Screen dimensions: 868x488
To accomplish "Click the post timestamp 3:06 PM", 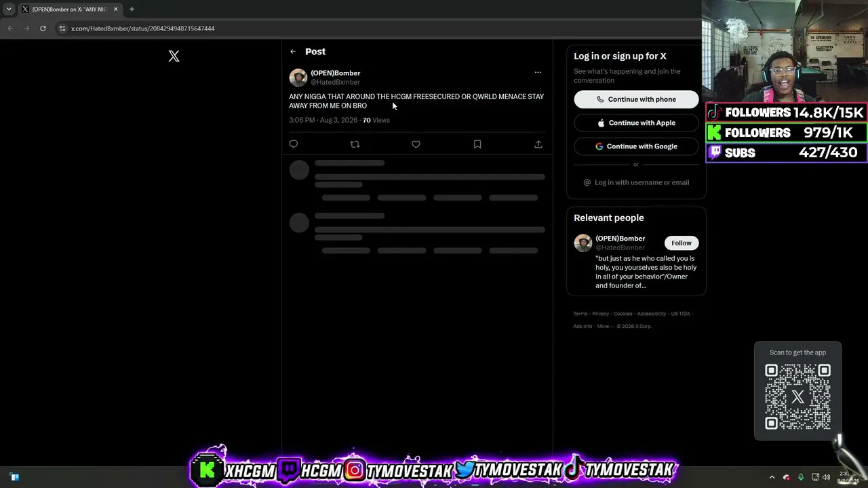I will coord(323,120).
